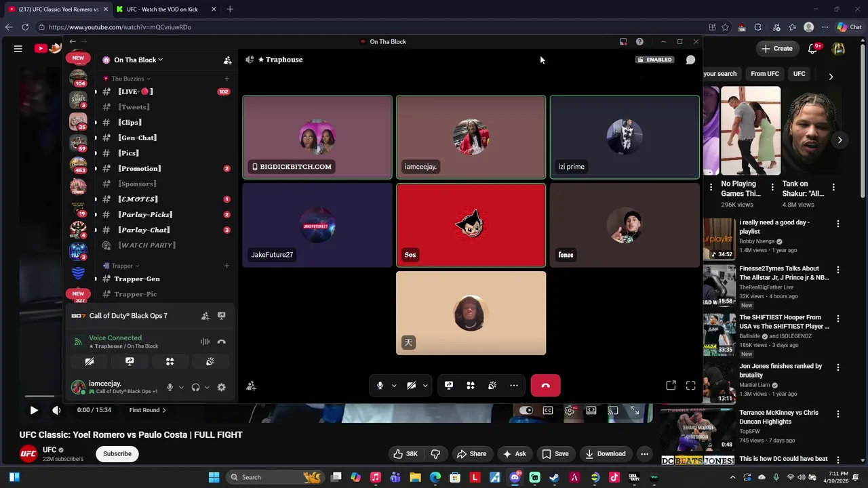Viewport: 868px width, 488px height.
Task: Share your screen from call control bar
Action: tap(449, 385)
